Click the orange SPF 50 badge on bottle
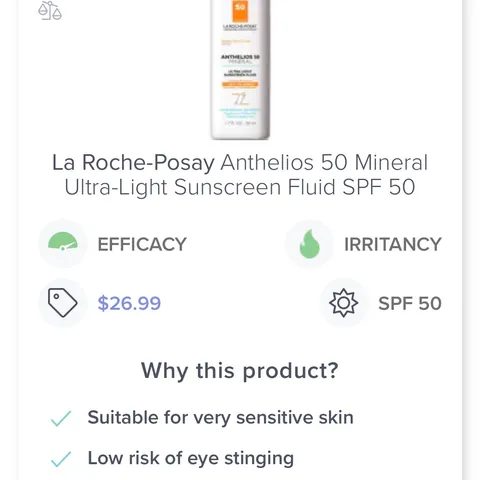Screen dimensions: 480x480 (240, 11)
